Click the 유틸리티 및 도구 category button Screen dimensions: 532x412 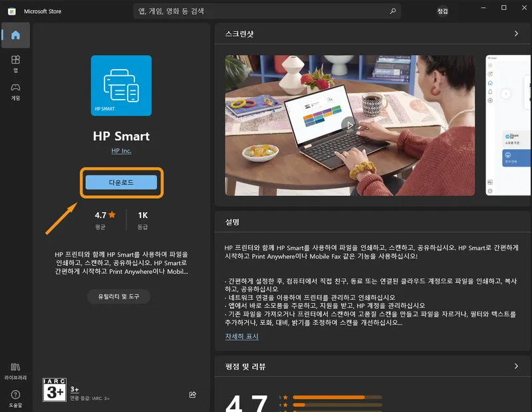119,296
